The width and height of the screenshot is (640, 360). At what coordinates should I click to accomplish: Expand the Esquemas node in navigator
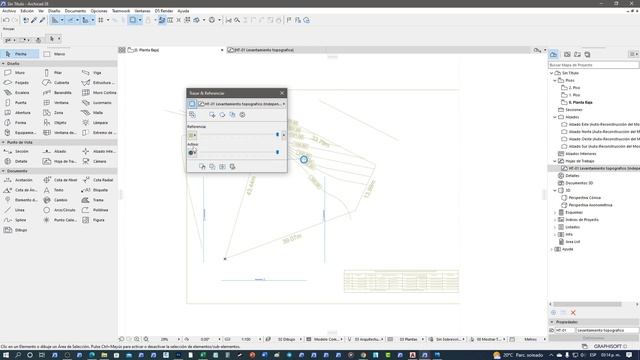click(555, 212)
